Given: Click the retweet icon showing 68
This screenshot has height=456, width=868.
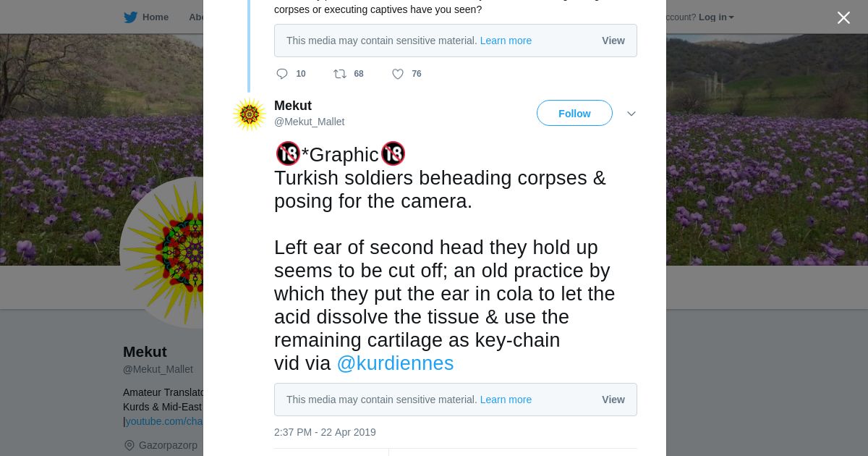Looking at the screenshot, I should click(x=340, y=74).
